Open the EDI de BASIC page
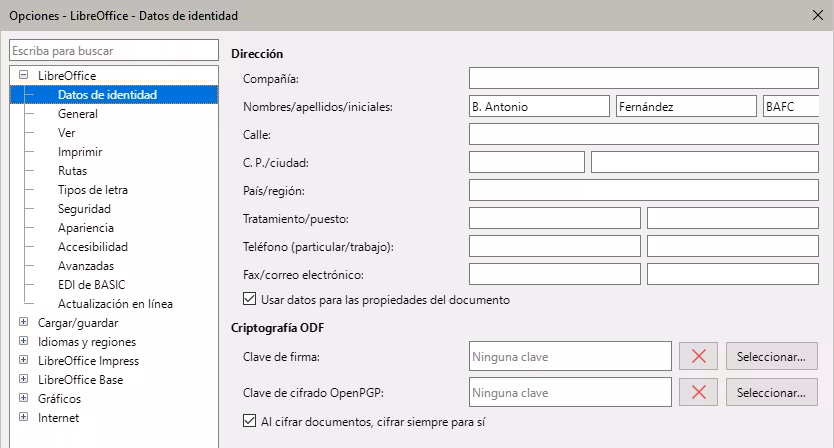 coord(91,285)
